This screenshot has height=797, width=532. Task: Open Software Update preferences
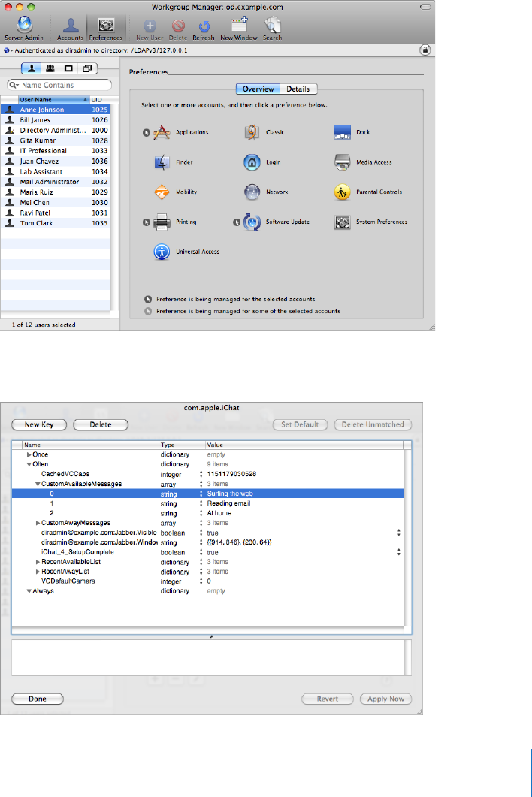[252, 222]
